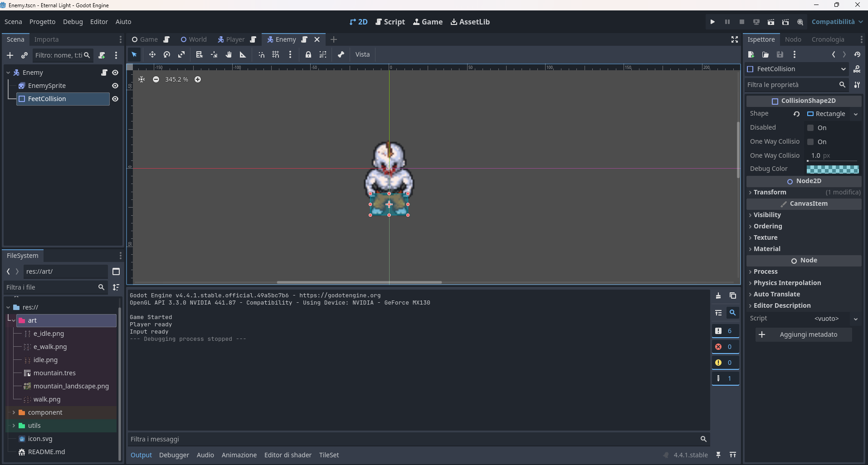Collapse the Enemy root node
Screen dimensions: 868x465
pyautogui.click(x=8, y=73)
